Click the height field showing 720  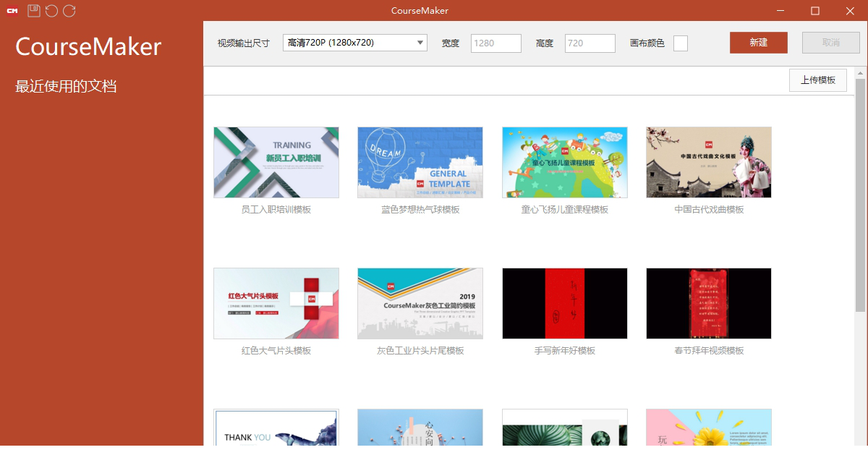[x=590, y=43]
